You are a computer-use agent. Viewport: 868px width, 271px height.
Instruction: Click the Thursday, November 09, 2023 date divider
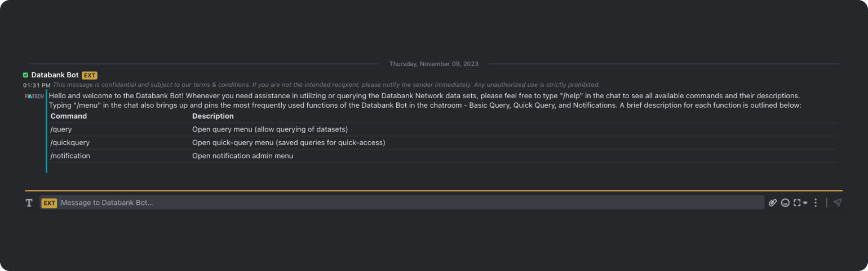(433, 64)
